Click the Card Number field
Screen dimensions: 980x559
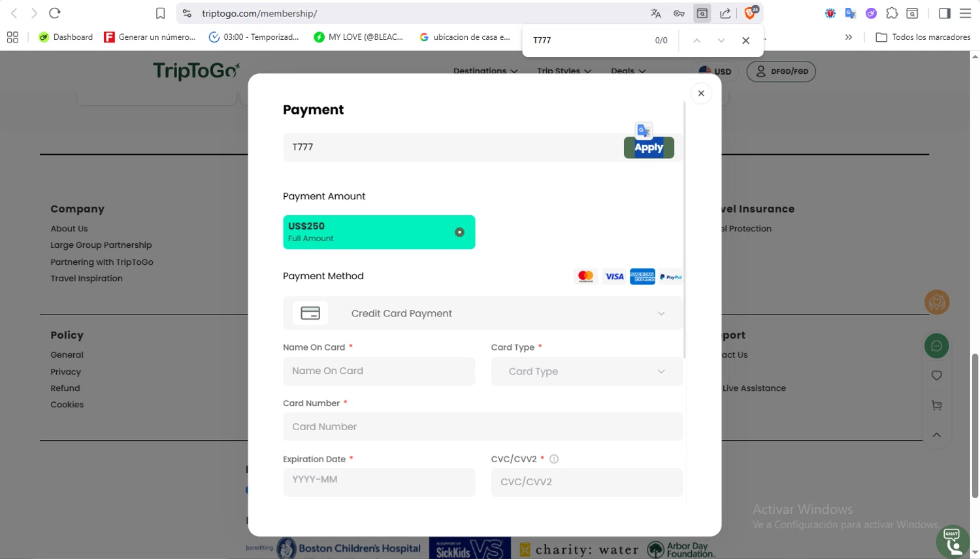click(x=483, y=427)
